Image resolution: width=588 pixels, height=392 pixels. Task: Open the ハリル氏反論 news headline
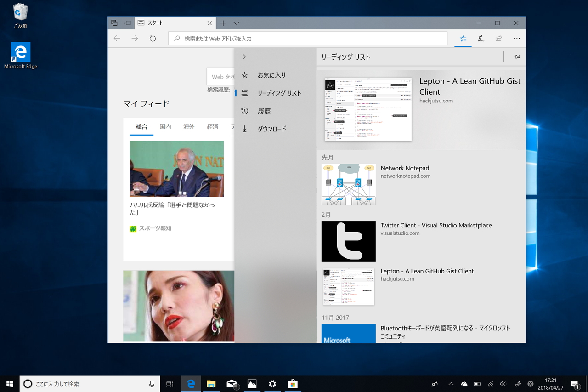[x=172, y=209]
